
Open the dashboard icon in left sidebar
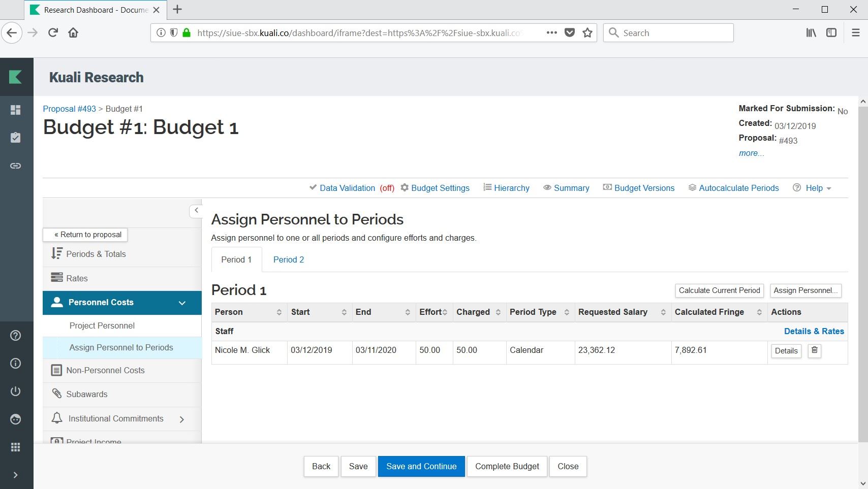(x=16, y=110)
